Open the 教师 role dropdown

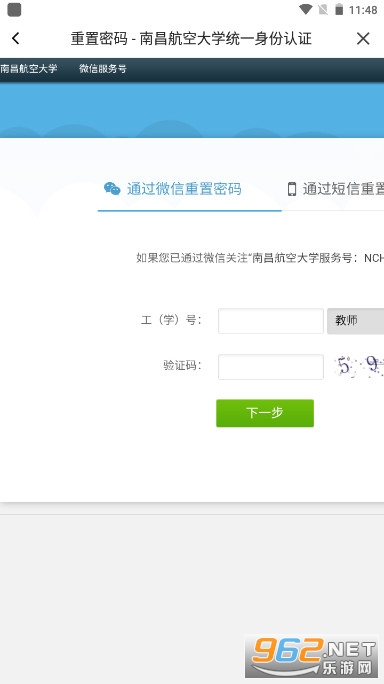click(x=355, y=321)
